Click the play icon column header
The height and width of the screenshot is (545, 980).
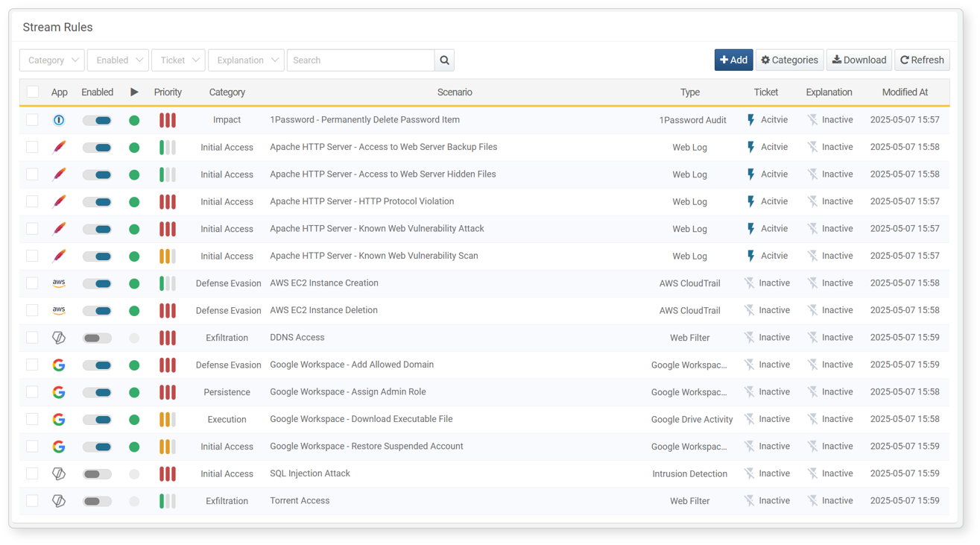134,92
